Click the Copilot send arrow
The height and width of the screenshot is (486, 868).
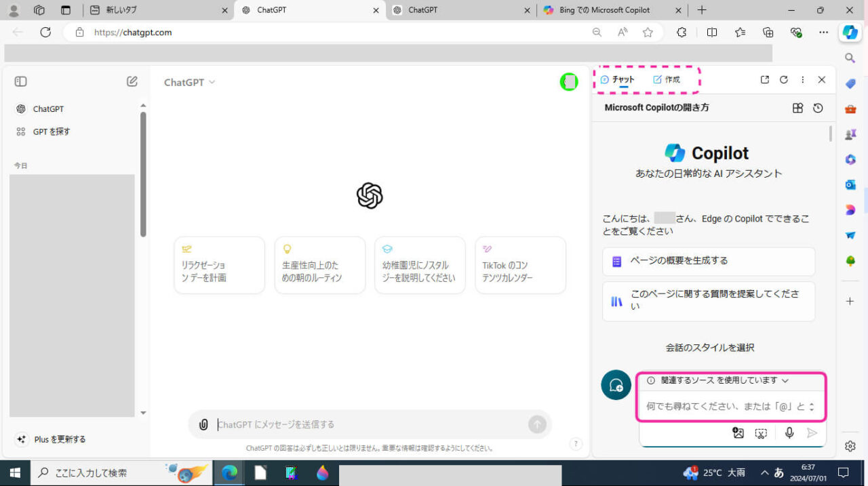click(x=812, y=433)
